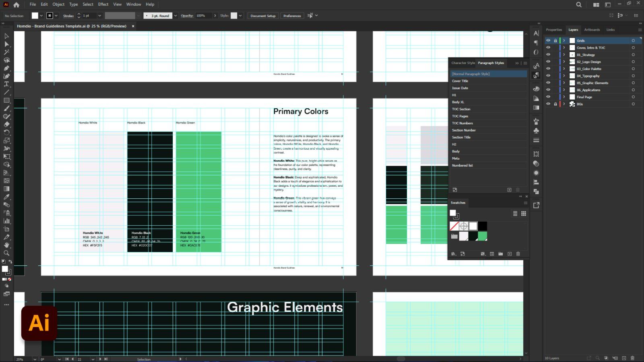The width and height of the screenshot is (644, 362).
Task: Activate the Type tool
Action: click(x=6, y=84)
